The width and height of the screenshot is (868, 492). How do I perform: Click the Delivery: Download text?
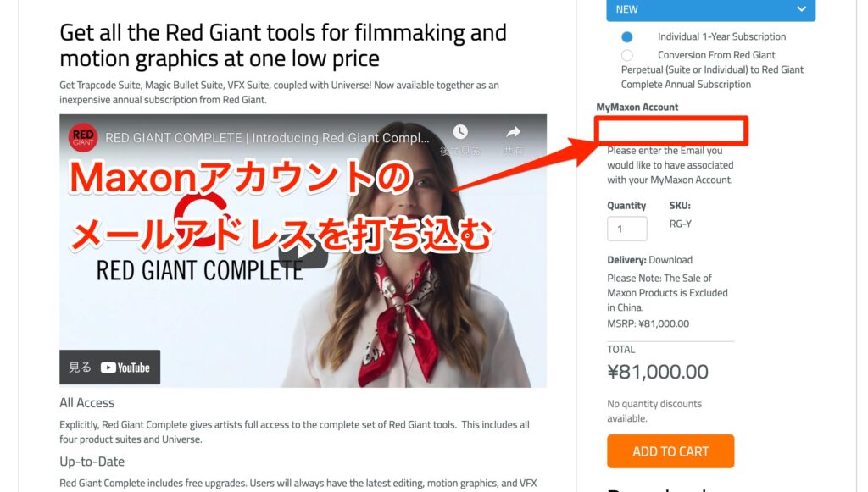[x=650, y=260]
